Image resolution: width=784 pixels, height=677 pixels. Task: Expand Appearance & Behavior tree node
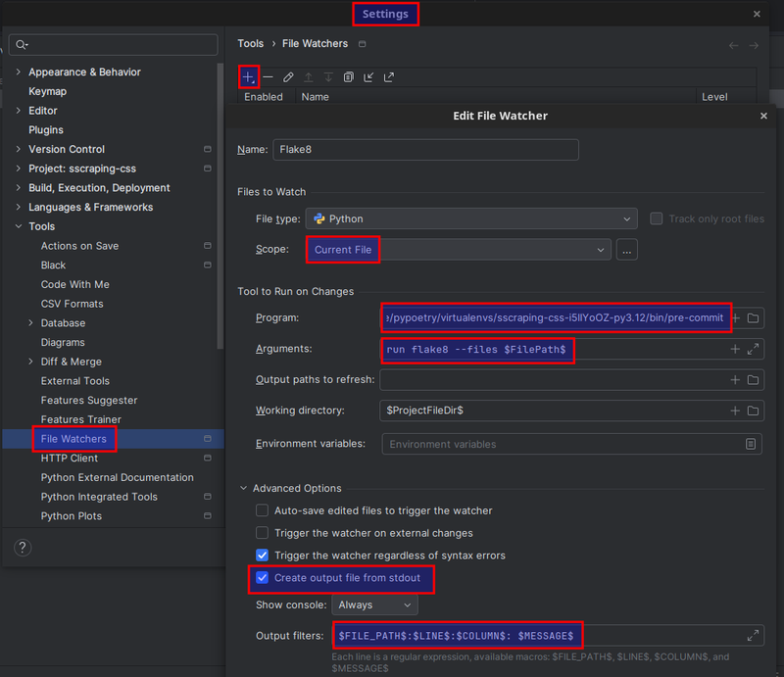coord(19,72)
